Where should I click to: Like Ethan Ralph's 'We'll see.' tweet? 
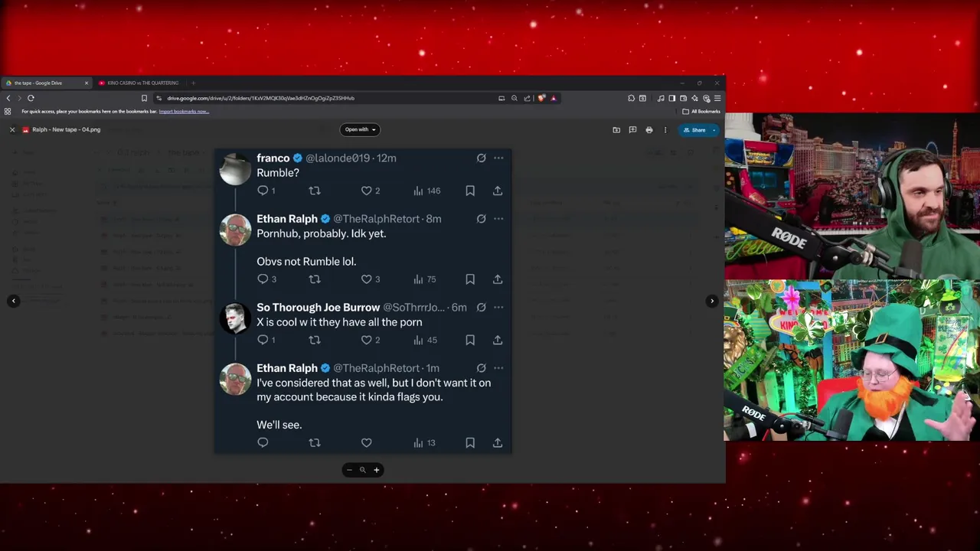366,442
